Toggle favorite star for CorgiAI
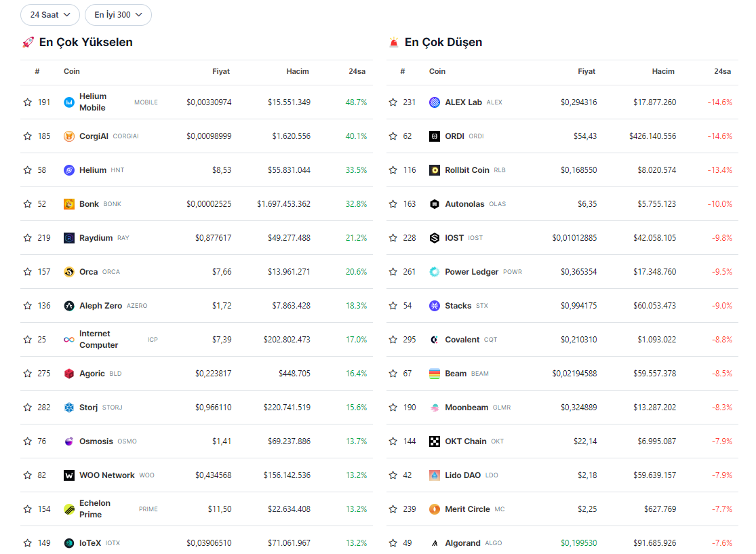Image resolution: width=756 pixels, height=554 pixels. pos(28,136)
